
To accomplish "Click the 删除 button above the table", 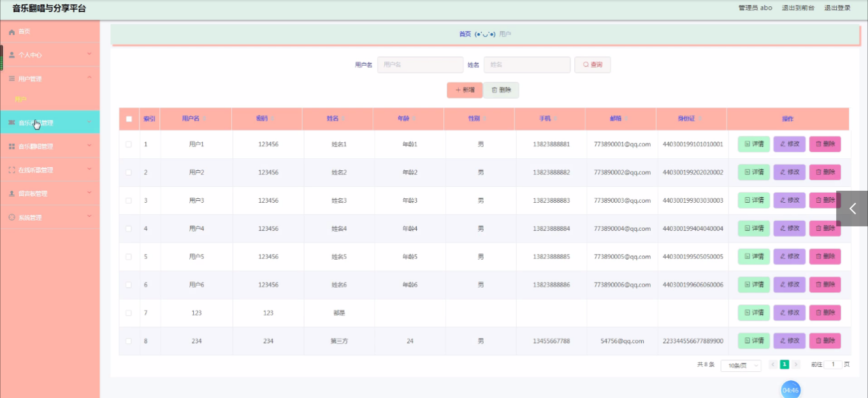I will tap(501, 91).
